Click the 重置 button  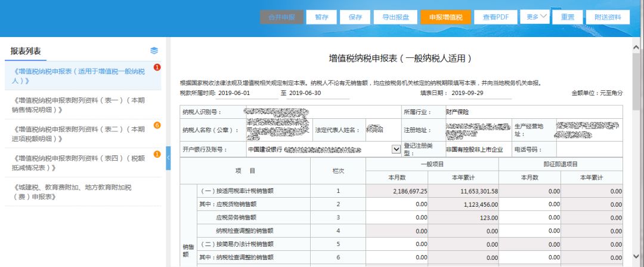click(x=567, y=17)
